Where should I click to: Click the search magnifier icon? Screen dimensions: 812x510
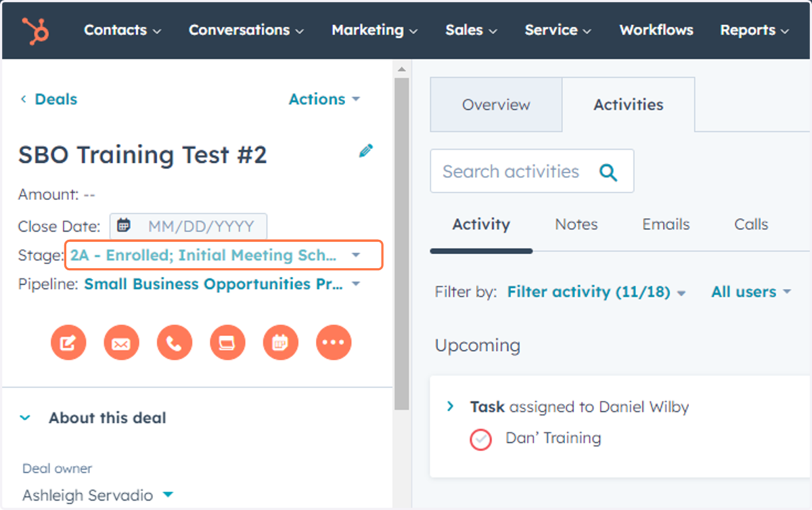tap(608, 172)
